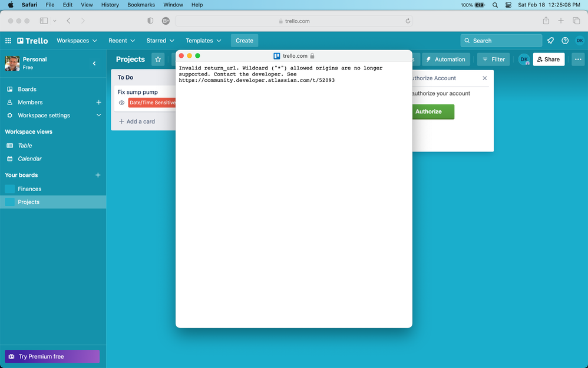Open Safari share icon
The image size is (588, 368).
546,21
